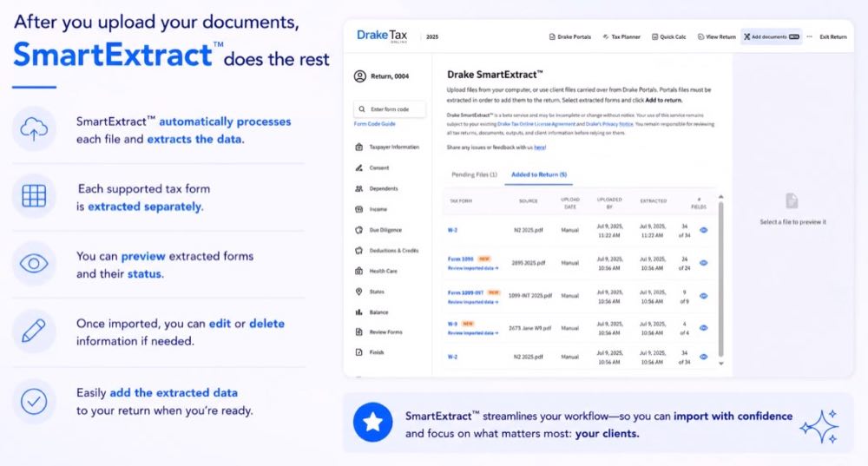This screenshot has height=466, width=868.
Task: Launch Quick Calc in toolbar
Action: (668, 37)
